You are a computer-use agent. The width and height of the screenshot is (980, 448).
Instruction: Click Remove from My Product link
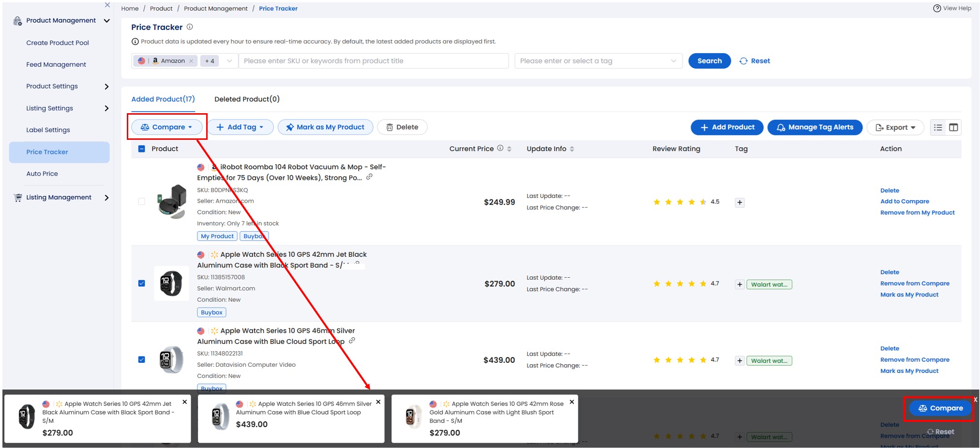[917, 212]
